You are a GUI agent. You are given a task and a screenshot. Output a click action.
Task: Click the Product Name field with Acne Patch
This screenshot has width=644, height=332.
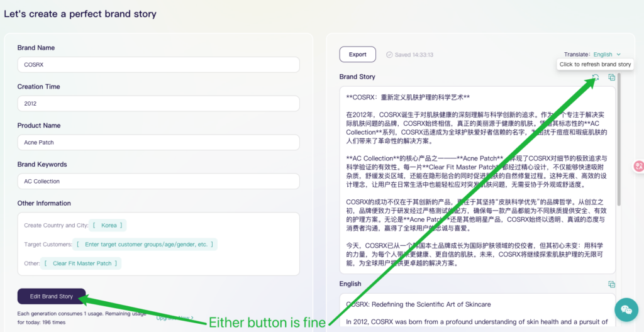tap(158, 143)
